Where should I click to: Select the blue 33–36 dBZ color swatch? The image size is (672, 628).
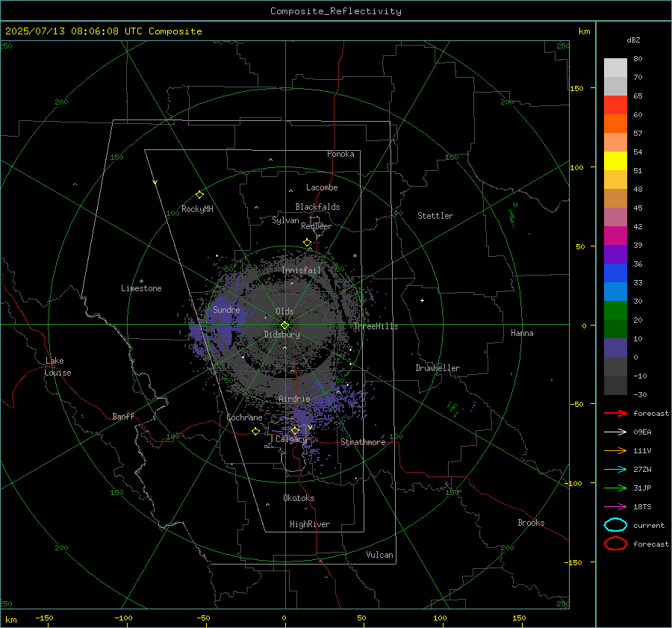click(615, 273)
